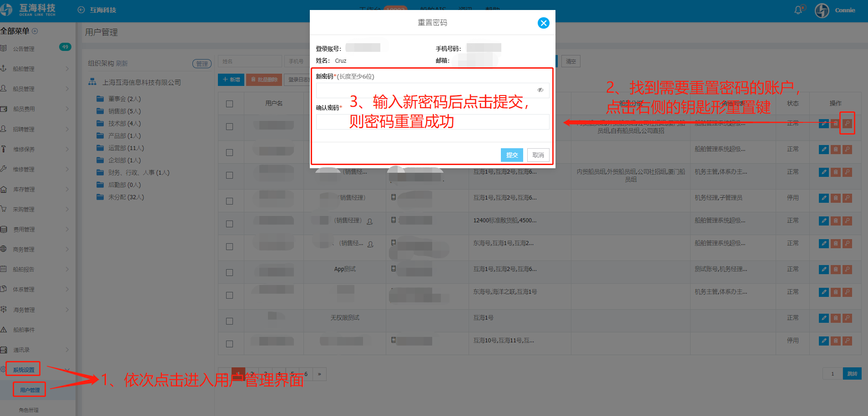Image resolution: width=868 pixels, height=416 pixels.
Task: Click the 董事会 folder icon
Action: point(100,99)
